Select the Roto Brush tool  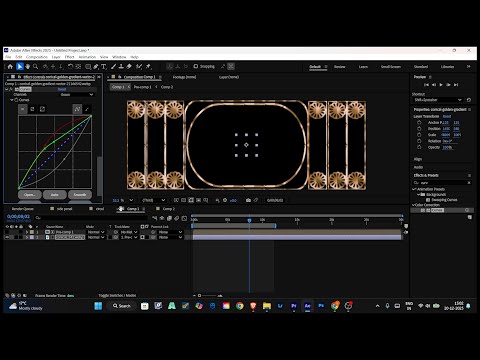pos(139,67)
